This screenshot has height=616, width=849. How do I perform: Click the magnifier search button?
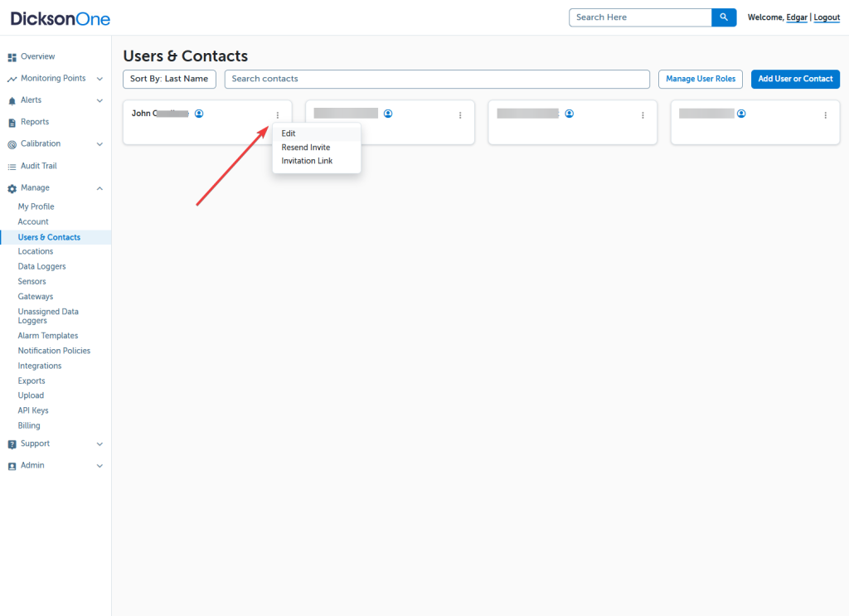[724, 17]
